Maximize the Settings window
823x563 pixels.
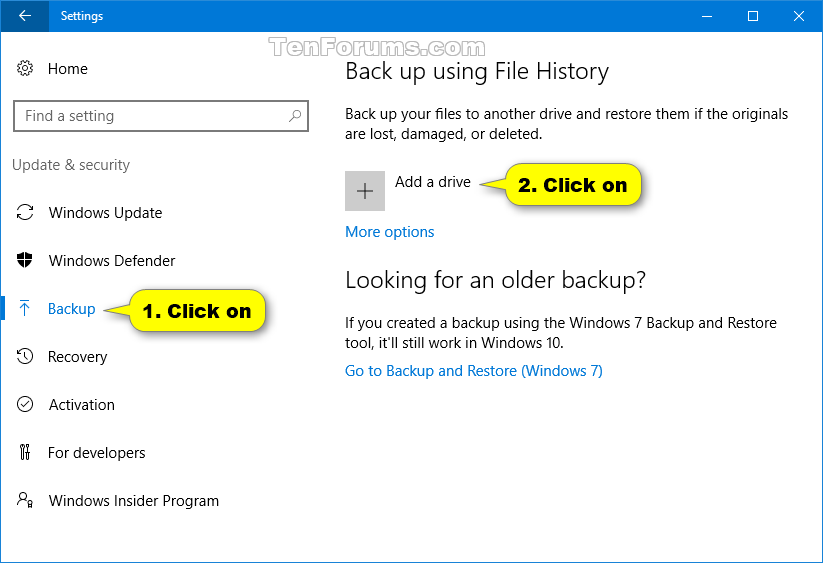753,16
